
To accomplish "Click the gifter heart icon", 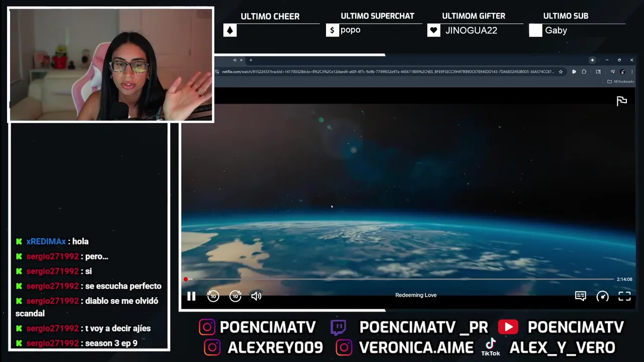I will [x=434, y=31].
